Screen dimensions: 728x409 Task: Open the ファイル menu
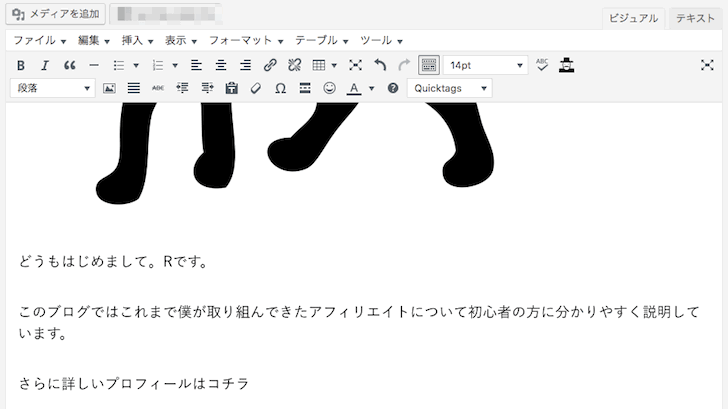(39, 40)
